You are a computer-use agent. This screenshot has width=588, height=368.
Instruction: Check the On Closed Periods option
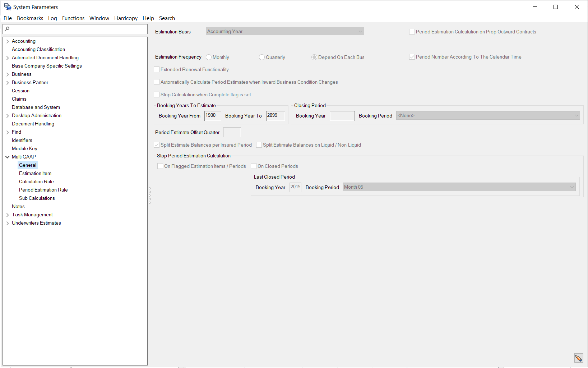254,166
